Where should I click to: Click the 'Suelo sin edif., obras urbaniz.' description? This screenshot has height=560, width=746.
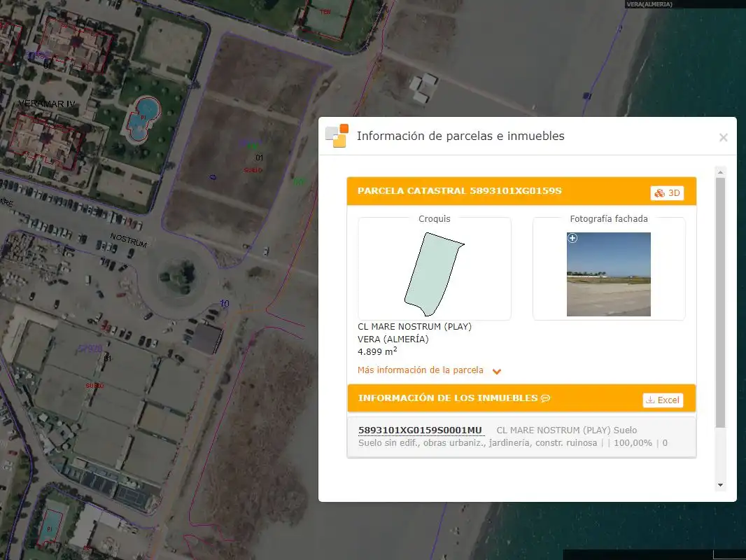(477, 443)
